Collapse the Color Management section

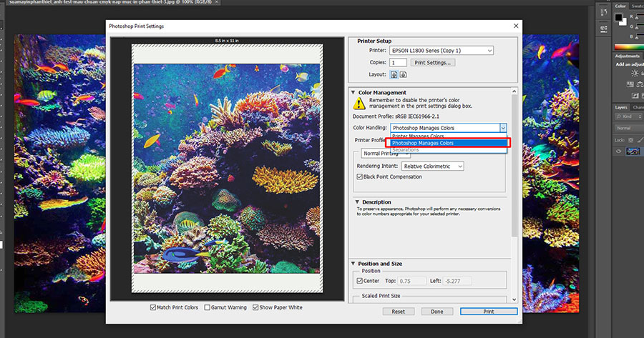[x=353, y=92]
